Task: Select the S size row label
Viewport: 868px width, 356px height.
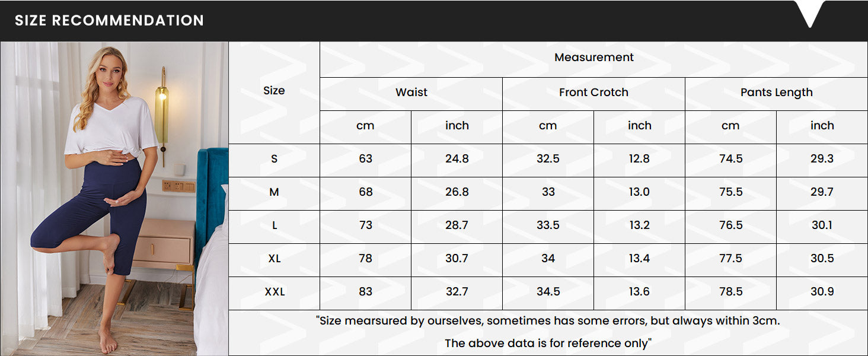Action: pos(274,159)
